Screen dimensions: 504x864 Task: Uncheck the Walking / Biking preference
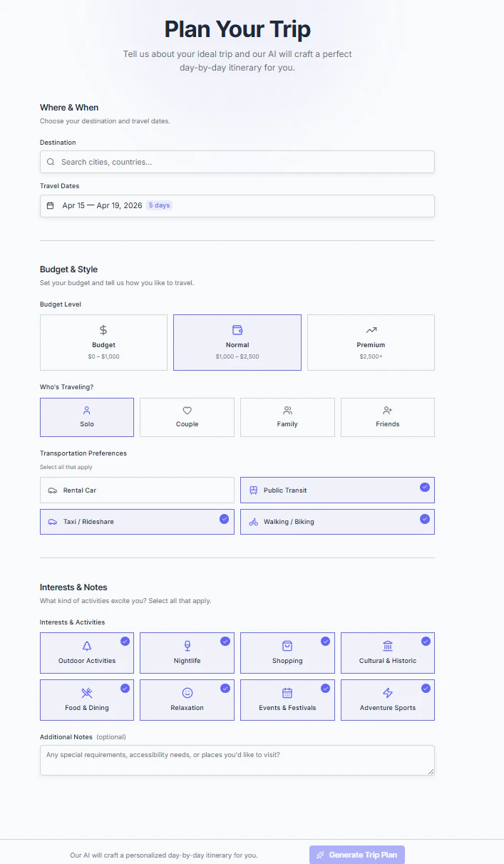click(x=337, y=521)
